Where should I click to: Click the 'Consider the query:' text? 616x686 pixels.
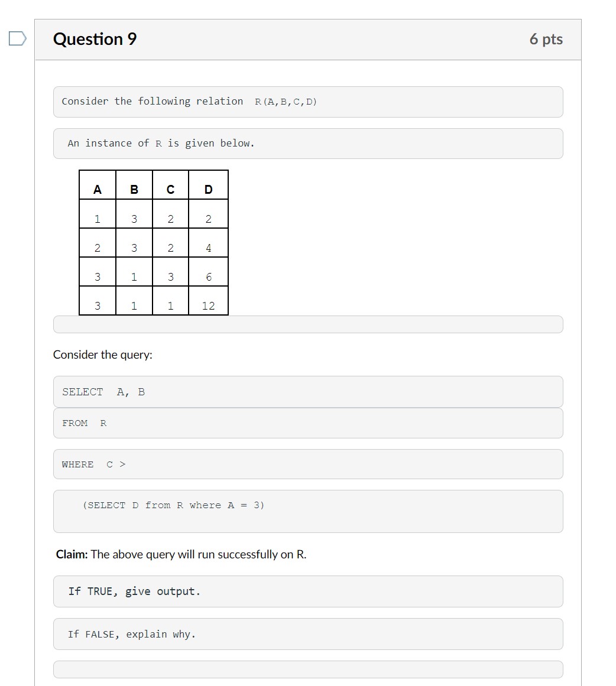[x=104, y=354]
